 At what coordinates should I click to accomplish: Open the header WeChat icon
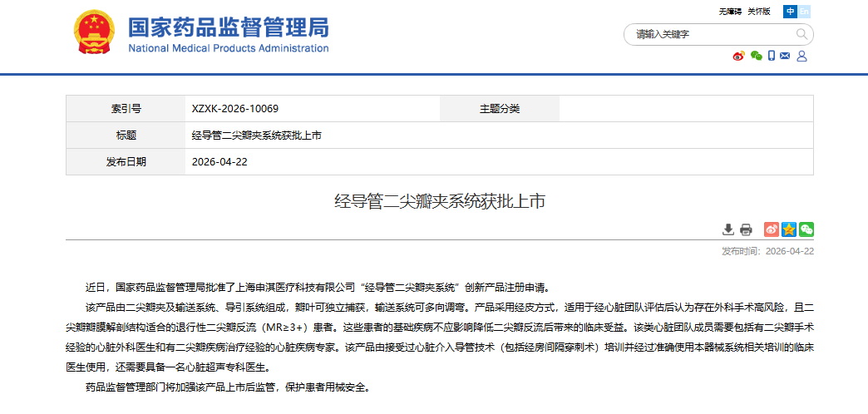click(x=757, y=56)
